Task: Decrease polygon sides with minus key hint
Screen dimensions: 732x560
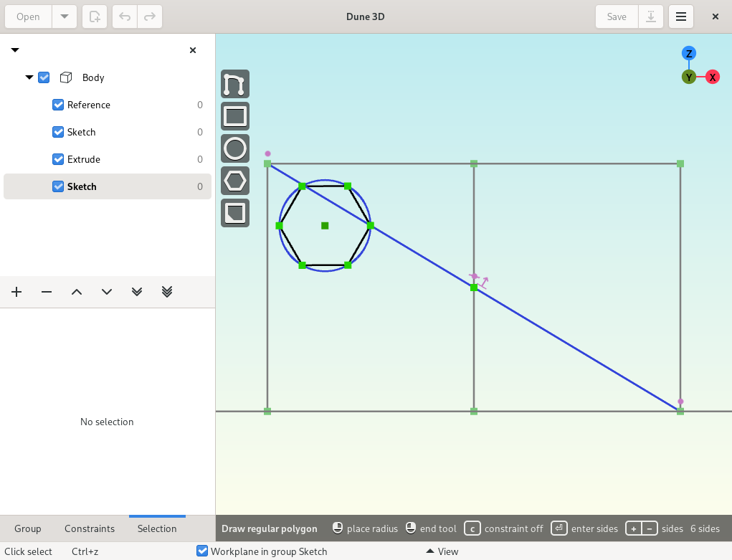Action: click(x=650, y=528)
